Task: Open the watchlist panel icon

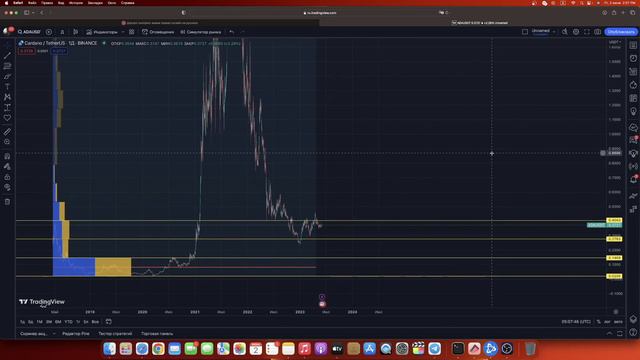Action: (x=633, y=45)
